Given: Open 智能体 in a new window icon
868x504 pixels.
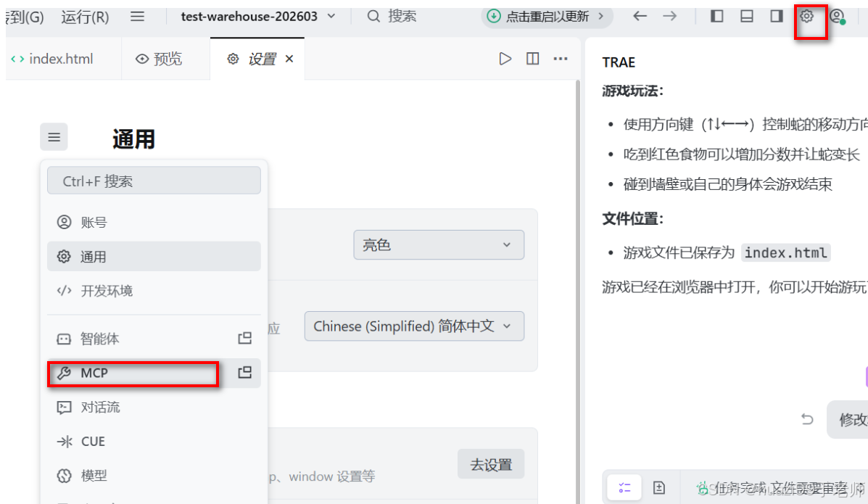Looking at the screenshot, I should pos(244,339).
